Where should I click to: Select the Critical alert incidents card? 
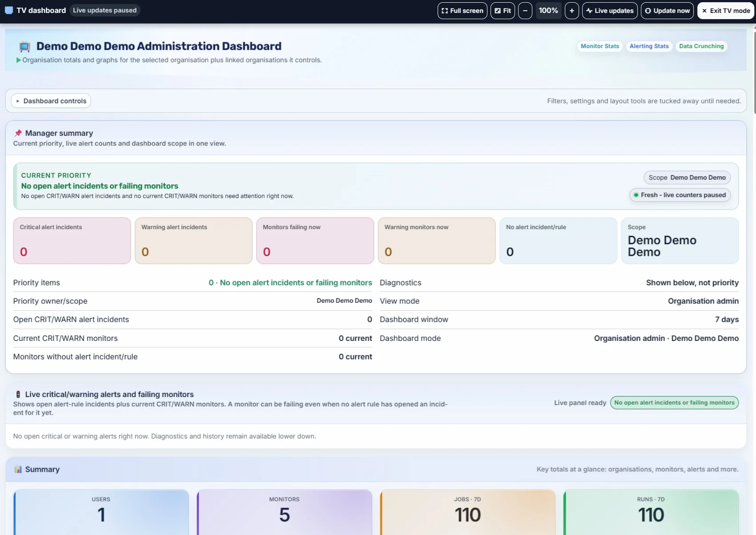(x=72, y=241)
